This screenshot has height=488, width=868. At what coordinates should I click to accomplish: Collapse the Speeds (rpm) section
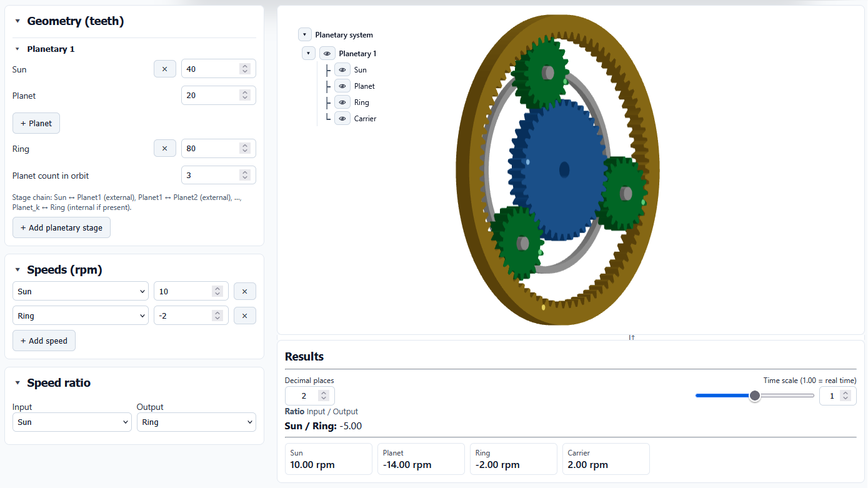17,270
